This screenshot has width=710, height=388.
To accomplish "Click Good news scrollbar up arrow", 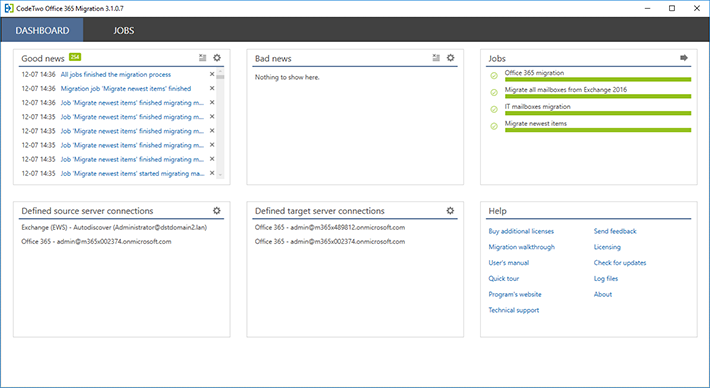I will (220, 71).
